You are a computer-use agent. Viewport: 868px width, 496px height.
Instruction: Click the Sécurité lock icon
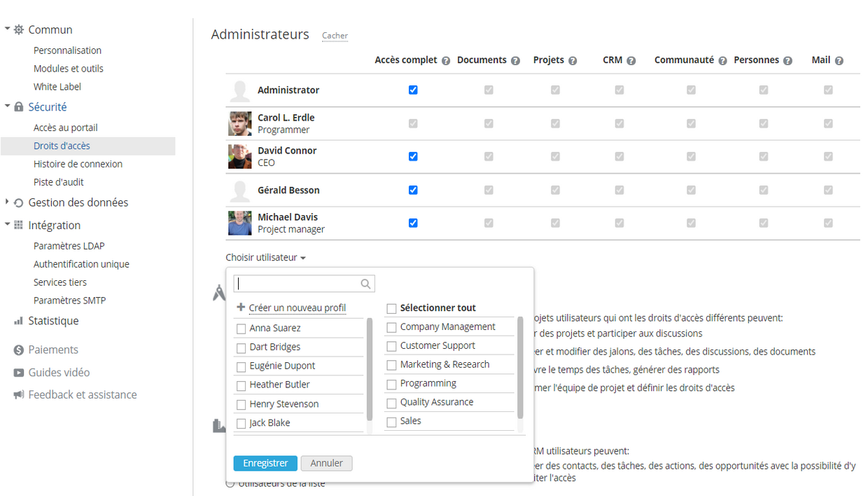pyautogui.click(x=19, y=107)
